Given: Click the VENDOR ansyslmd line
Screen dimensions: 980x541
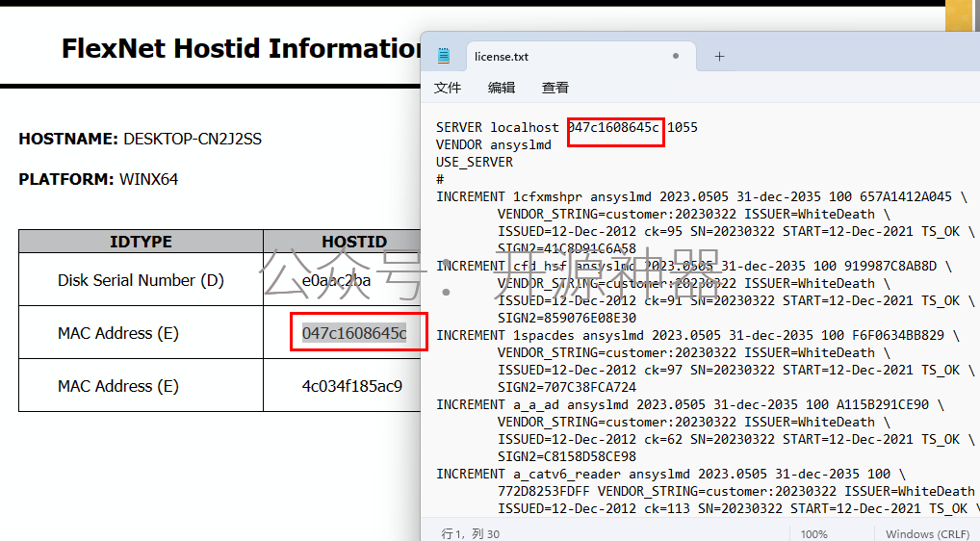Looking at the screenshot, I should click(x=494, y=145).
